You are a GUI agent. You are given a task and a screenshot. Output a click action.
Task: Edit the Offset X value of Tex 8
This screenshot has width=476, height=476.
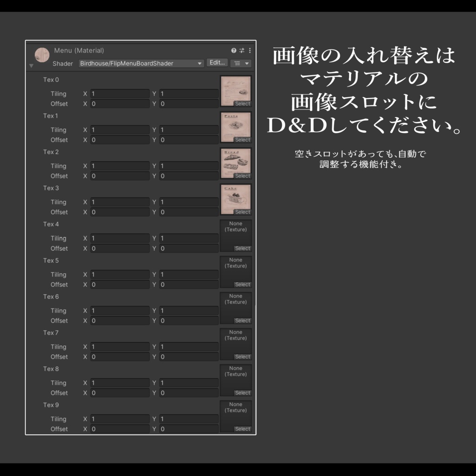coord(120,393)
